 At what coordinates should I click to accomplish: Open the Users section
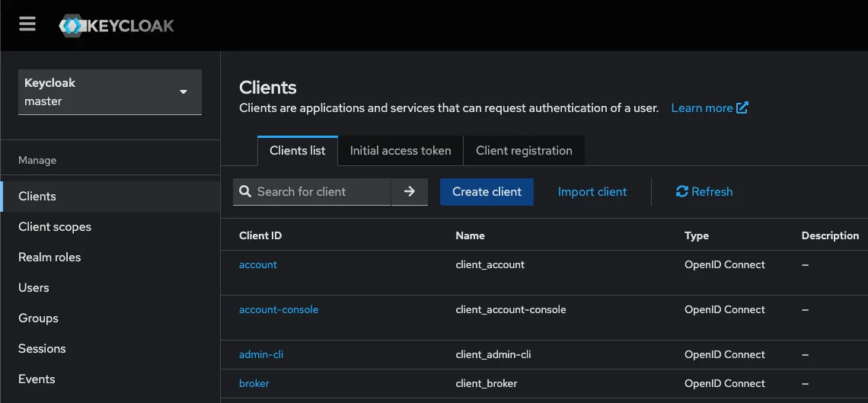point(110,288)
